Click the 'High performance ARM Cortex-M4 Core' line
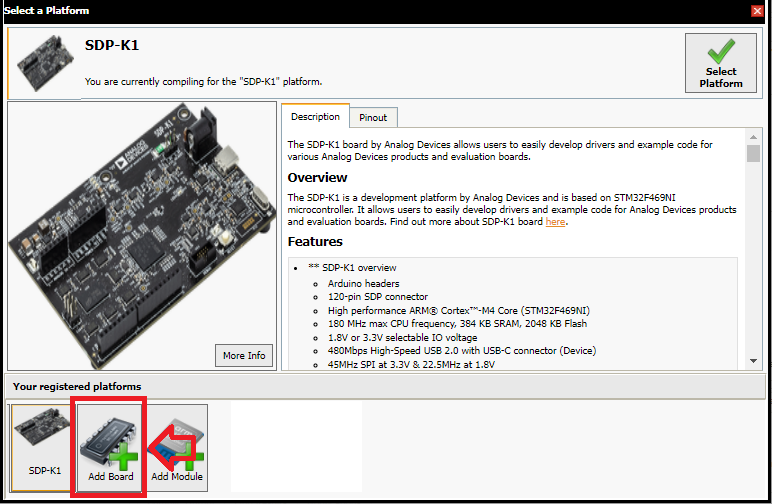The height and width of the screenshot is (504, 772). point(458,311)
